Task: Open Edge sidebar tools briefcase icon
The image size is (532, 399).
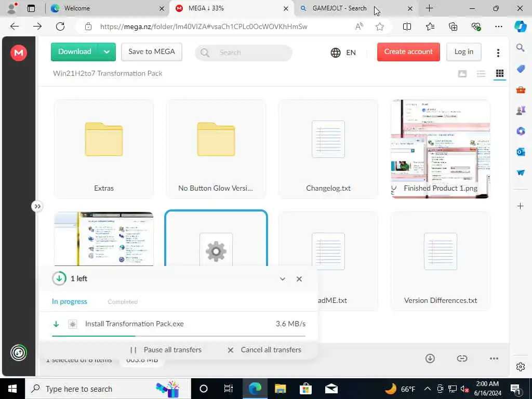Action: [x=521, y=90]
